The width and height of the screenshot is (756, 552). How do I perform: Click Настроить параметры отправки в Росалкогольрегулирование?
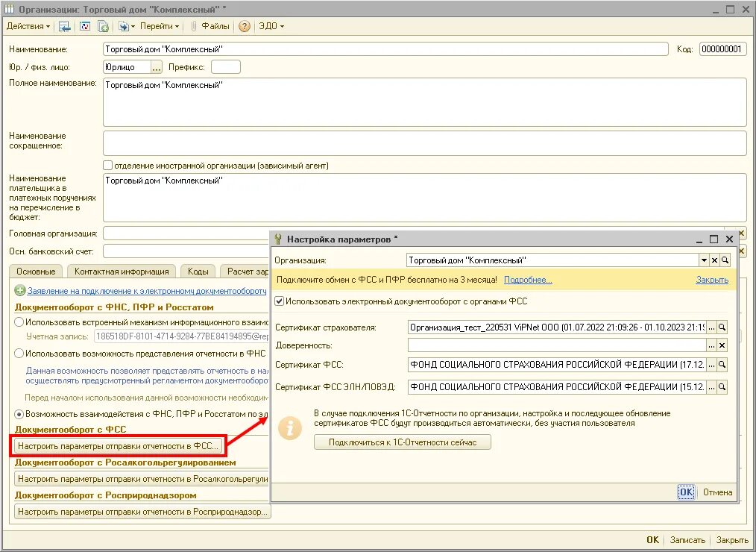(x=142, y=479)
